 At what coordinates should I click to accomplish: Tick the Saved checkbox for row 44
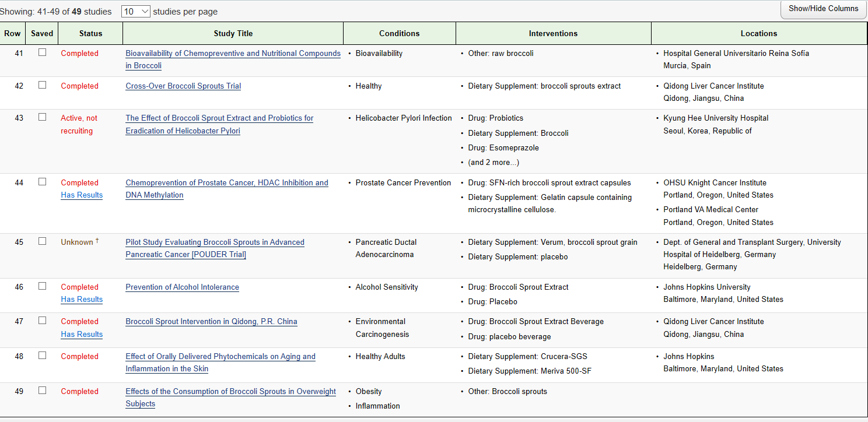[42, 182]
